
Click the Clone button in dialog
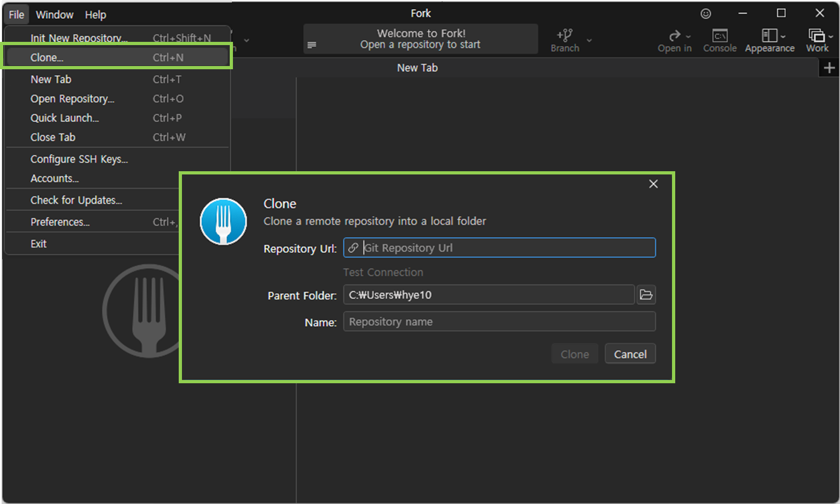pyautogui.click(x=575, y=354)
